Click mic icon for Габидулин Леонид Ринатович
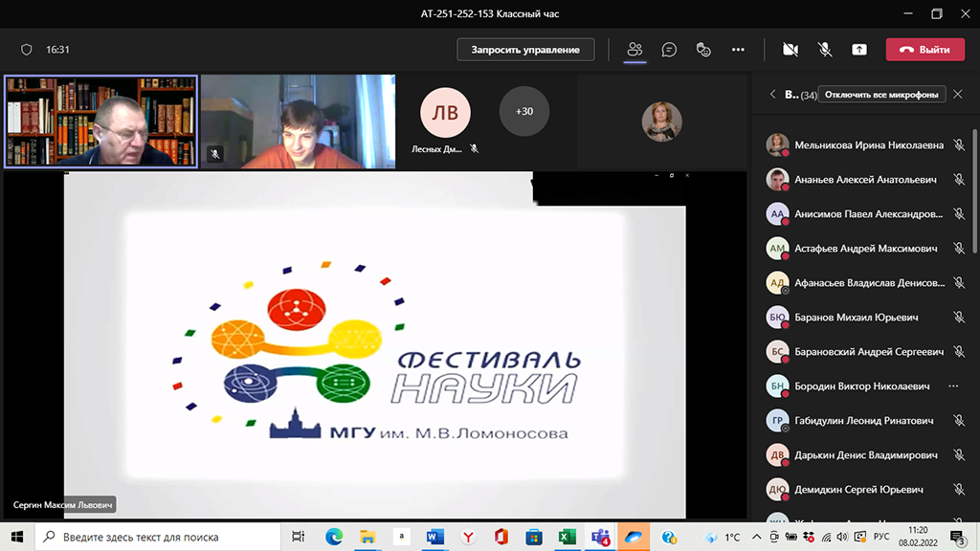This screenshot has height=551, width=980. 959,421
